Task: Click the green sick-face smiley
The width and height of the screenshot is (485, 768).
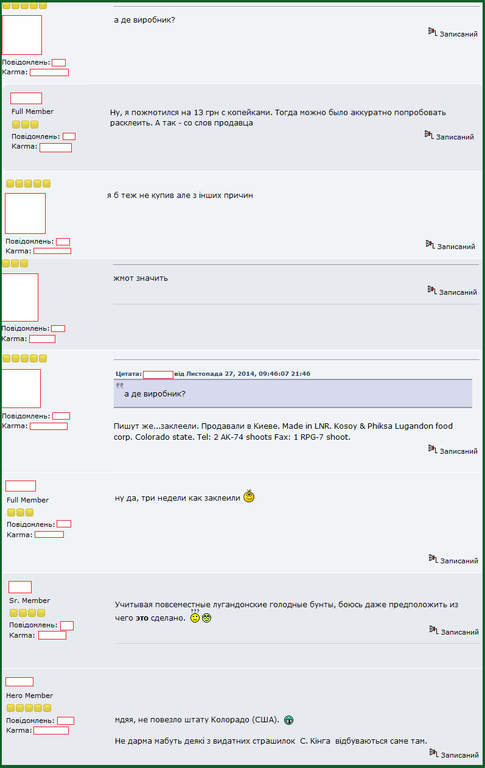Action: [207, 618]
